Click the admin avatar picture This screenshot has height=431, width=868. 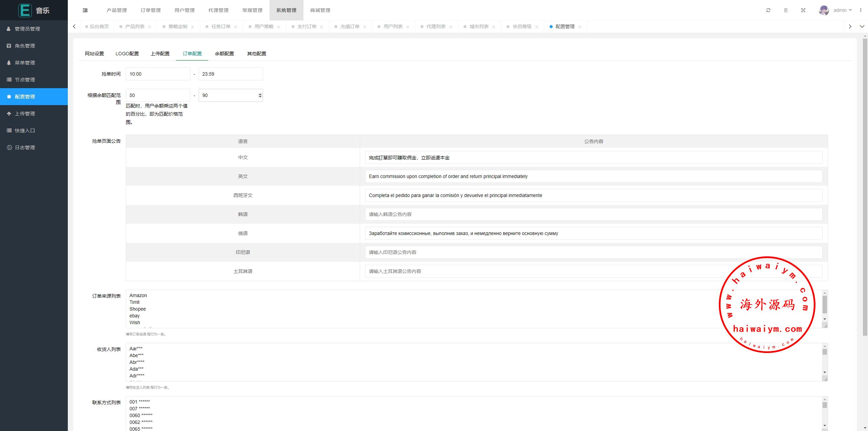tap(824, 10)
